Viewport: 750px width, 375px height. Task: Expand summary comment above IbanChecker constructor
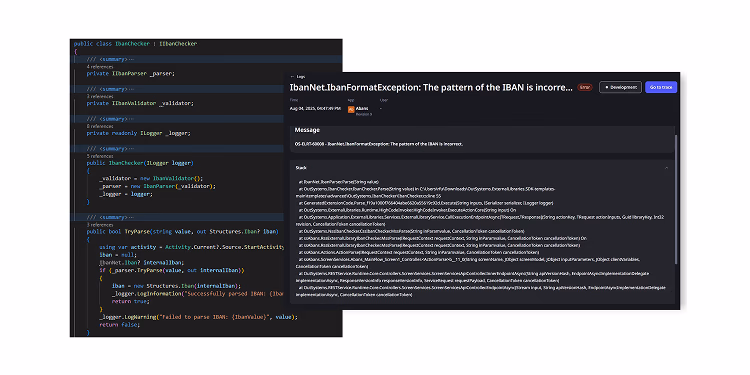coord(110,149)
